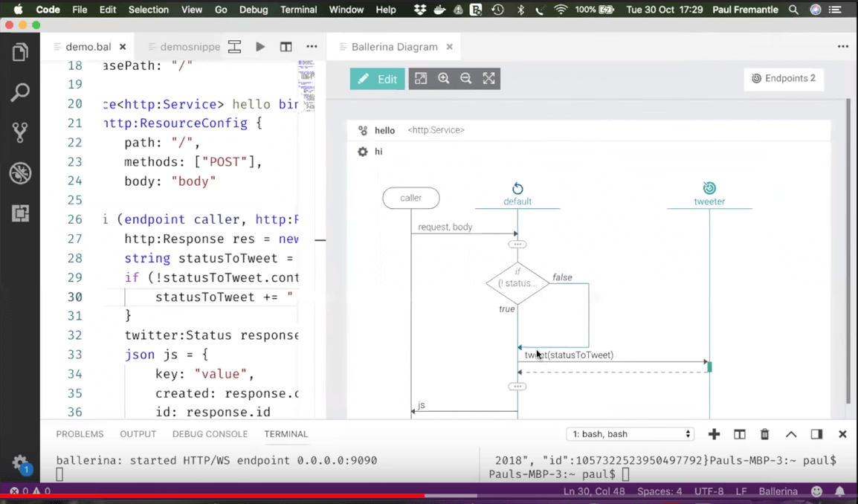Click Spaces: 4 indentation setting
This screenshot has width=858, height=504.
(x=659, y=491)
